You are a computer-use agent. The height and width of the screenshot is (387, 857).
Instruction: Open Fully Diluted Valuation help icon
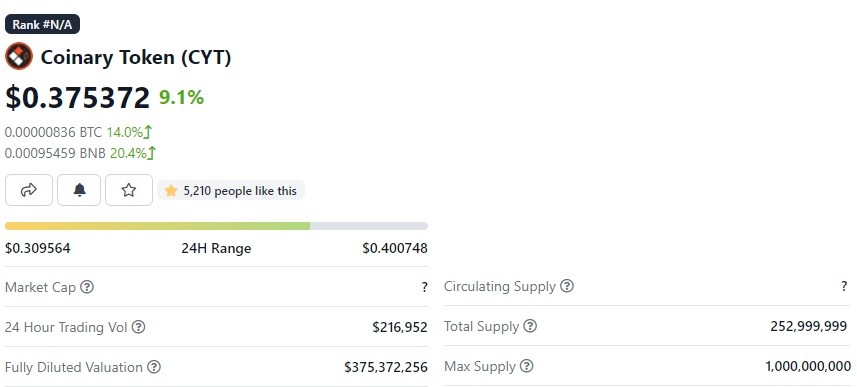154,367
